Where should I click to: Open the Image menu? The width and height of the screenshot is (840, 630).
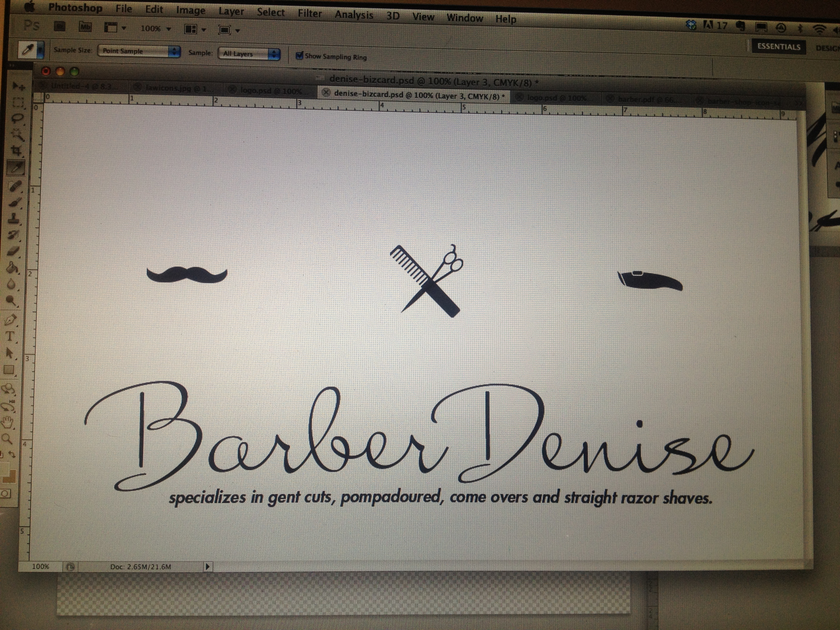point(190,10)
